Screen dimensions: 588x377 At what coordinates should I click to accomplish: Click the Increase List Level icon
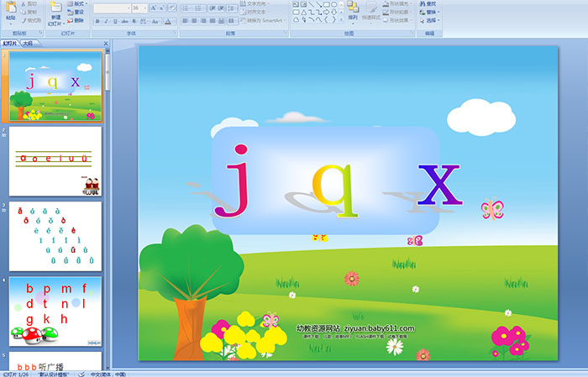[x=221, y=8]
